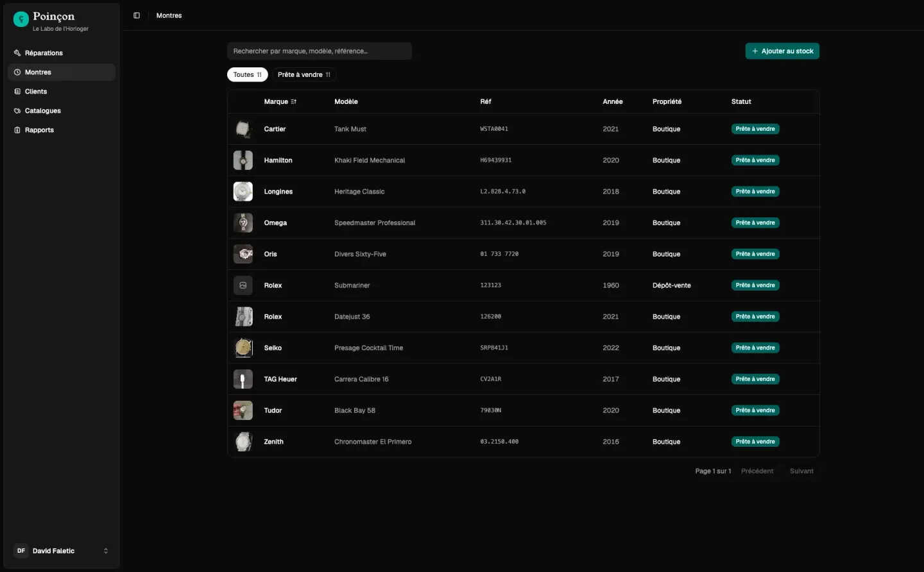Open Réparations in the sidebar

(62, 53)
